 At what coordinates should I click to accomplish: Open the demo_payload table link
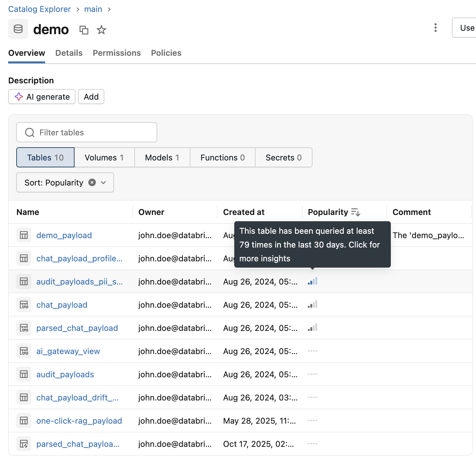coord(64,235)
